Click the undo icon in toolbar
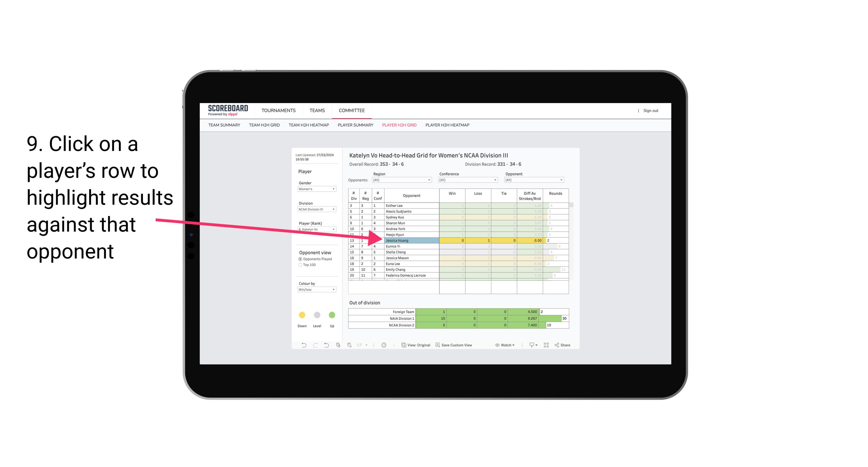The height and width of the screenshot is (467, 868). point(301,346)
